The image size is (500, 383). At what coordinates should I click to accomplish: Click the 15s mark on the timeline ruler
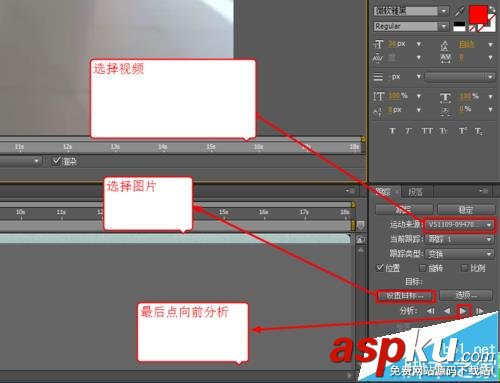point(223,212)
